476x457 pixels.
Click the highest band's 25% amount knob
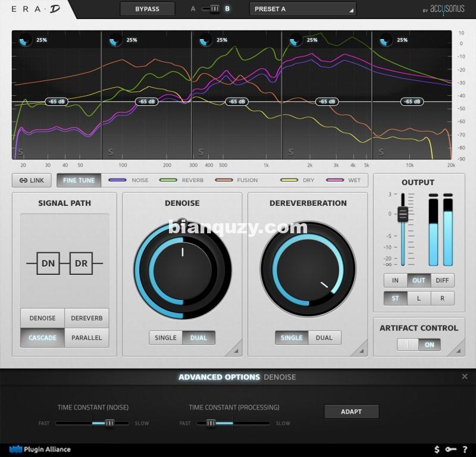(x=386, y=40)
